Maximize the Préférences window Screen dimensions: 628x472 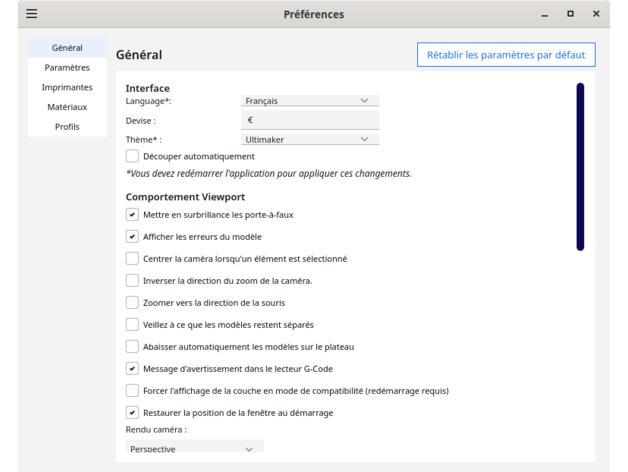[x=571, y=14]
